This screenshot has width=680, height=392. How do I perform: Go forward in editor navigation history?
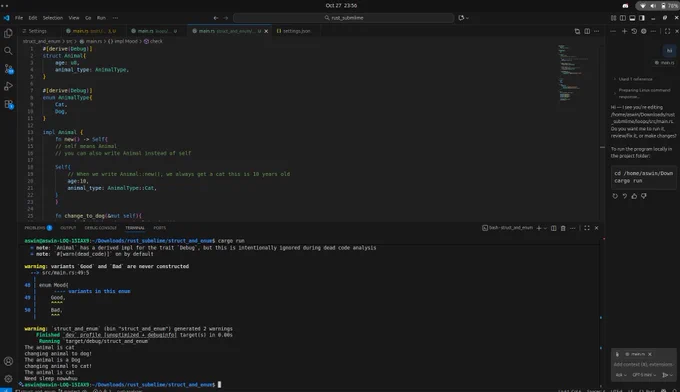(226, 18)
